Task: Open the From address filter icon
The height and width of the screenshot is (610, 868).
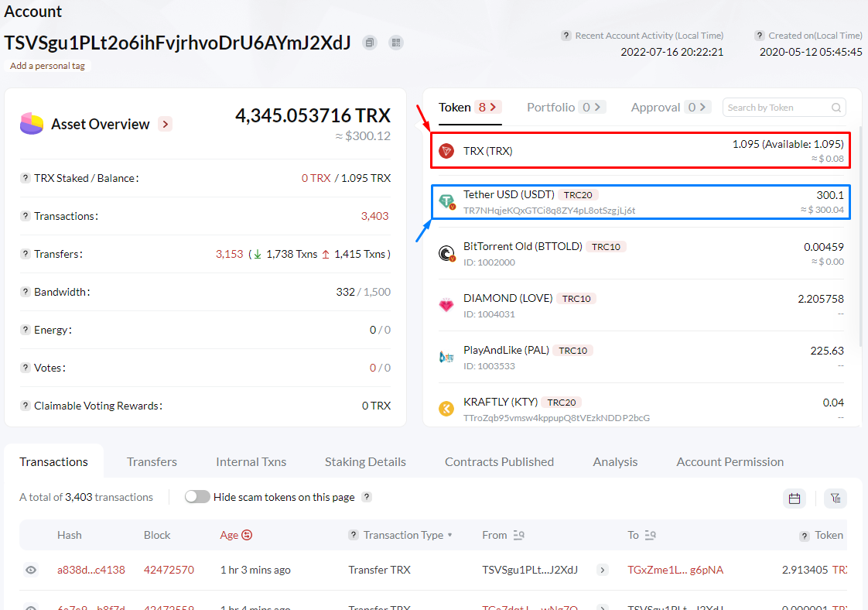Action: (518, 535)
